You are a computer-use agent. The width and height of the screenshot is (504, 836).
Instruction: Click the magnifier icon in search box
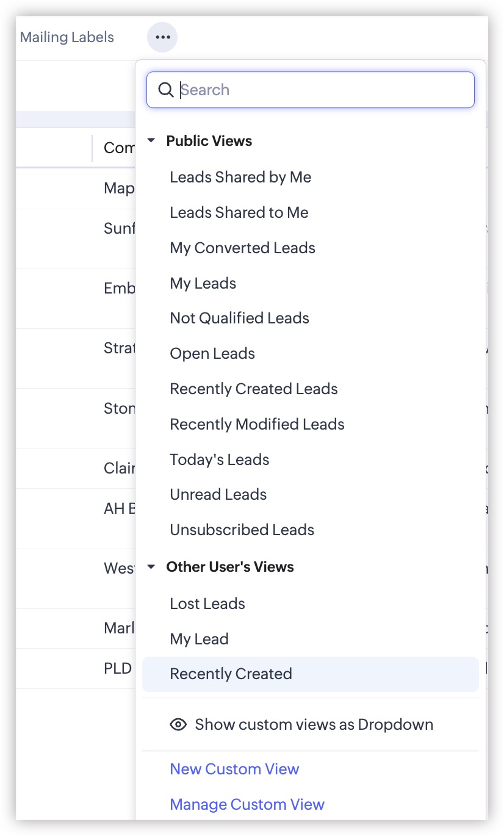tap(165, 90)
